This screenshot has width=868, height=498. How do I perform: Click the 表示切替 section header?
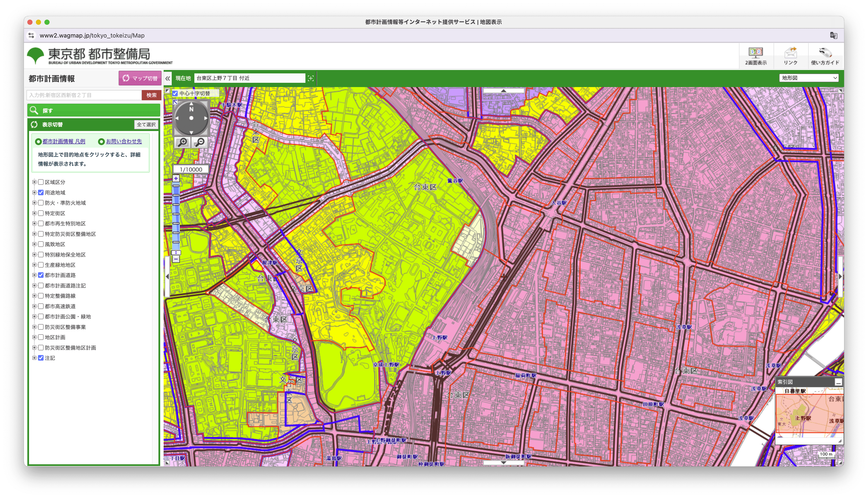click(79, 125)
